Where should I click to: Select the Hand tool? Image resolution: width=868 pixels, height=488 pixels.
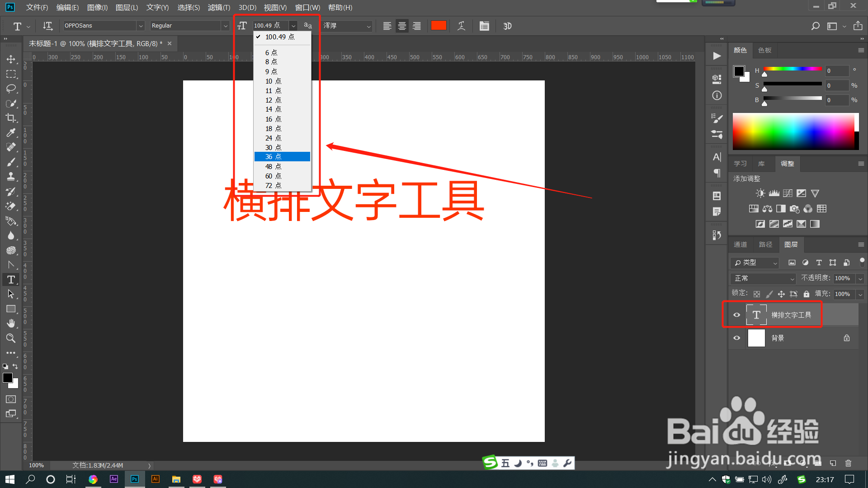click(11, 324)
